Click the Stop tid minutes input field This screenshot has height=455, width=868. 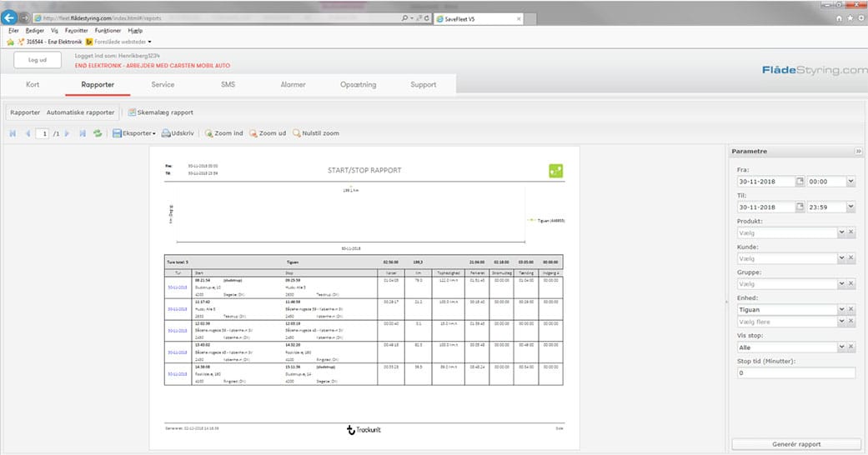(795, 372)
